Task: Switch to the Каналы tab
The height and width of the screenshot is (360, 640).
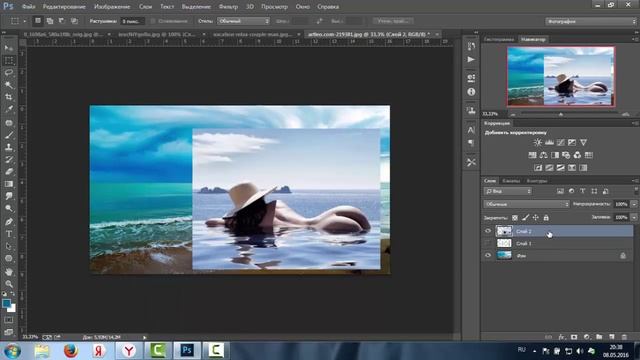Action: click(x=511, y=180)
